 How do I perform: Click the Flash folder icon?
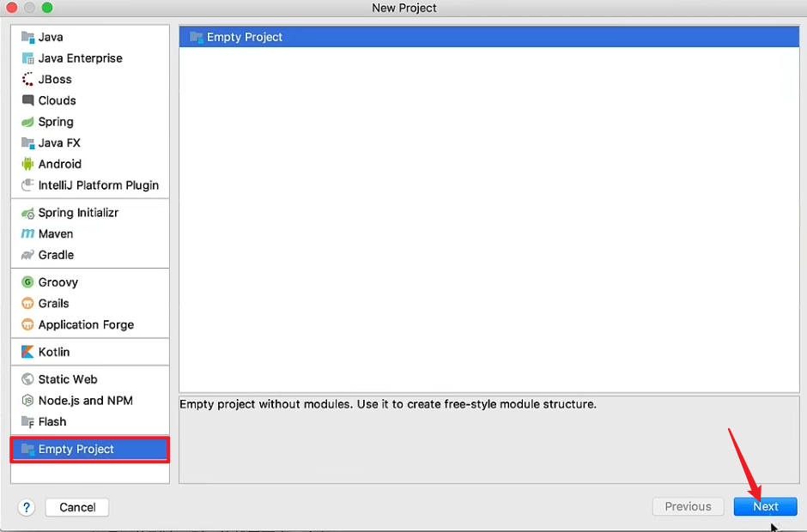27,422
